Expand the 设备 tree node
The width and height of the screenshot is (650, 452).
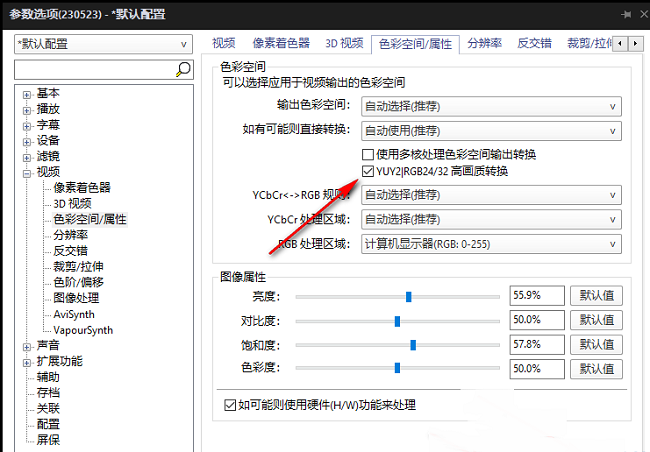[27, 142]
